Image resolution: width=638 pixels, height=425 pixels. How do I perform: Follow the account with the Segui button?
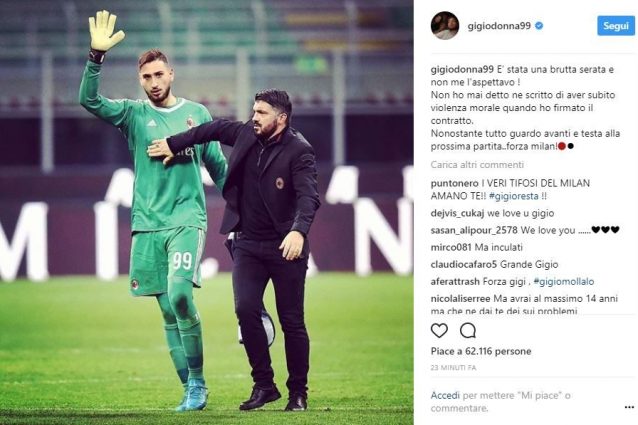click(x=616, y=26)
